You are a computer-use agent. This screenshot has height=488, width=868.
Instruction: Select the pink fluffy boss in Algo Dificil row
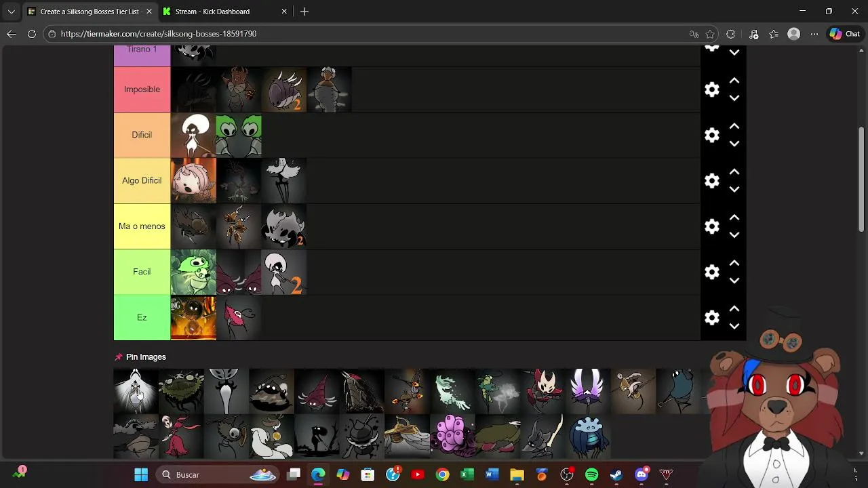point(193,180)
